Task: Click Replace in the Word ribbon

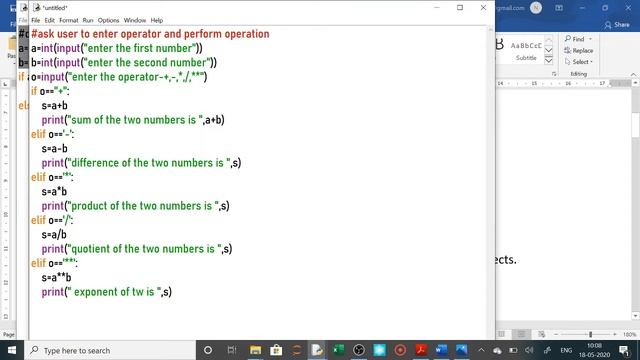Action: pyautogui.click(x=579, y=50)
